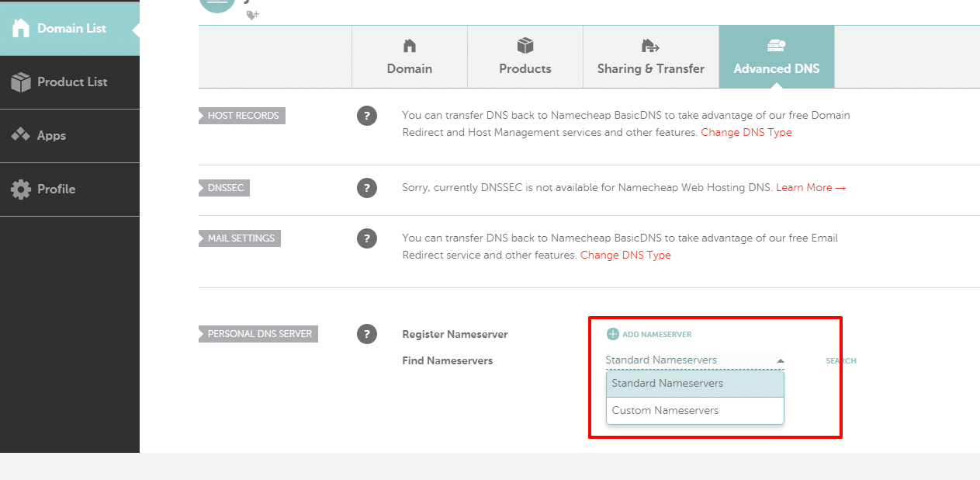Switch to the Sharing & Transfer tab
The height and width of the screenshot is (480, 980).
651,57
